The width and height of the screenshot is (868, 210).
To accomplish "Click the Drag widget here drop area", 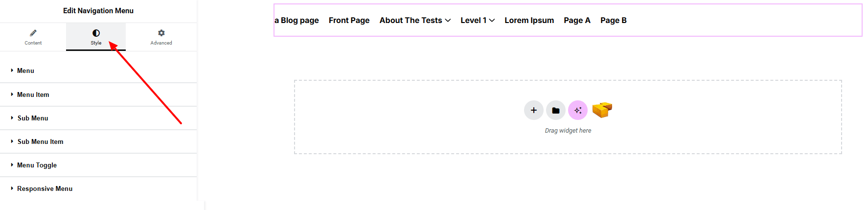I will pyautogui.click(x=568, y=131).
